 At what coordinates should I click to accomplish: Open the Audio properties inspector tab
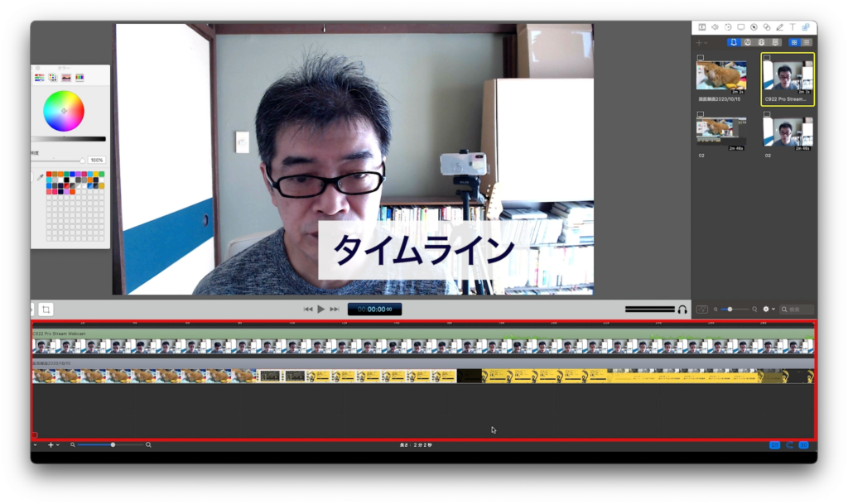coord(715,27)
